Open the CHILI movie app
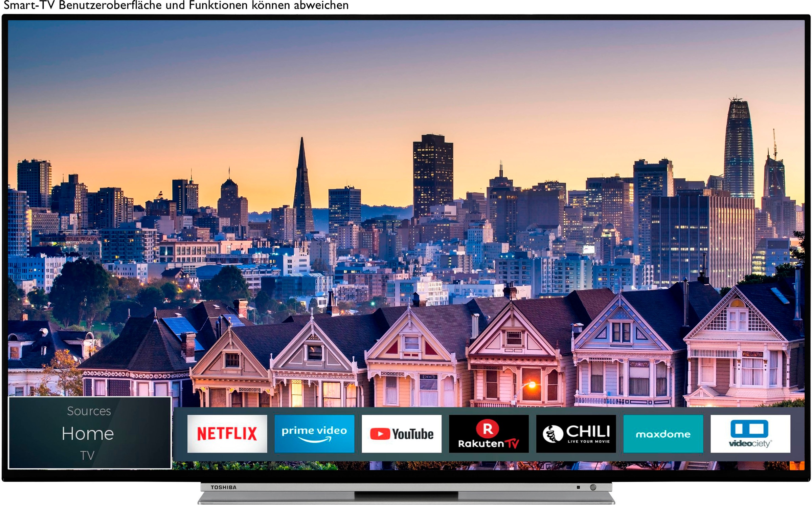 576,434
